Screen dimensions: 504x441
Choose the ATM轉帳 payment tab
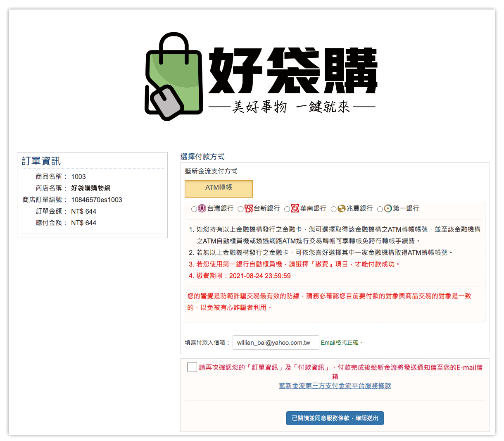click(x=219, y=188)
